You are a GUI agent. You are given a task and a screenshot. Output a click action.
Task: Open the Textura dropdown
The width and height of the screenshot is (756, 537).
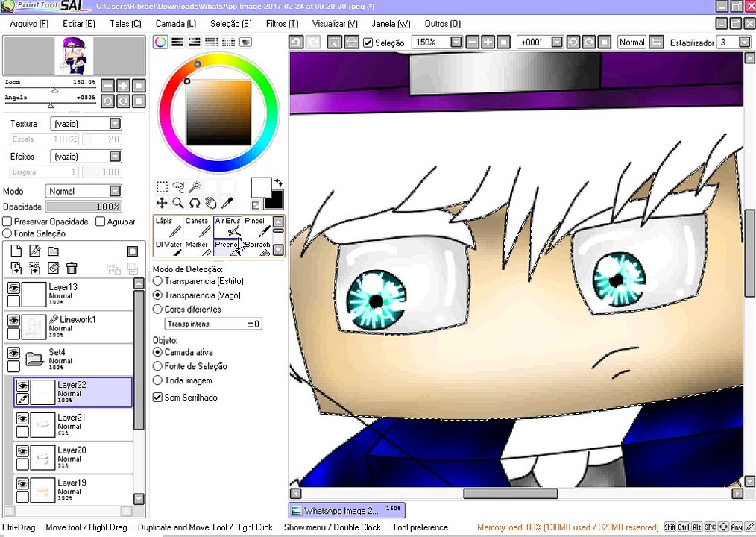coord(115,124)
